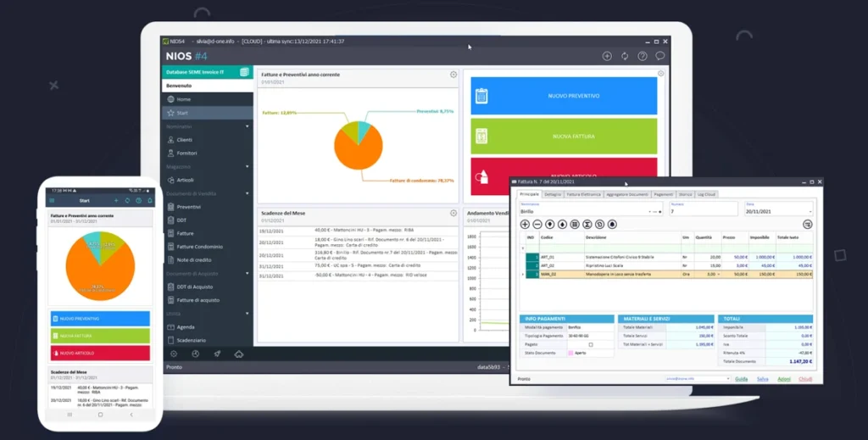This screenshot has width=868, height=440.
Task: Open the chat bubble icon in NIOS header
Action: point(660,56)
